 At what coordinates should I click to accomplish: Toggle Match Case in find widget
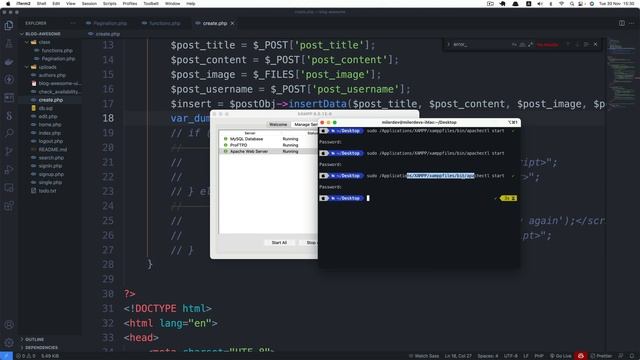[x=514, y=44]
